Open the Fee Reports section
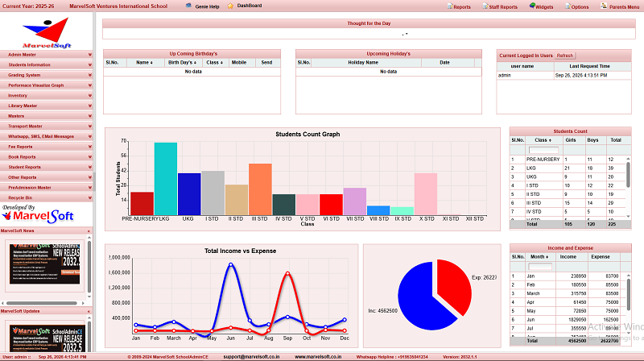 (x=47, y=147)
